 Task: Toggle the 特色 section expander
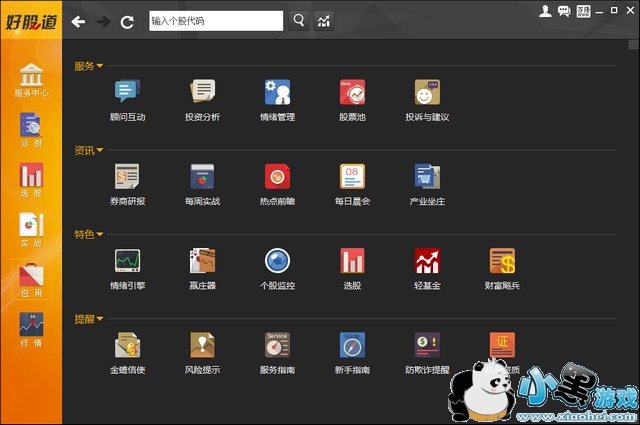tap(100, 234)
